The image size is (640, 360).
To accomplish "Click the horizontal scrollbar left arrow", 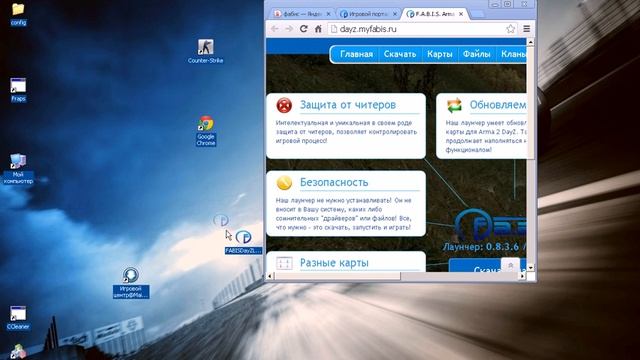I will point(269,276).
